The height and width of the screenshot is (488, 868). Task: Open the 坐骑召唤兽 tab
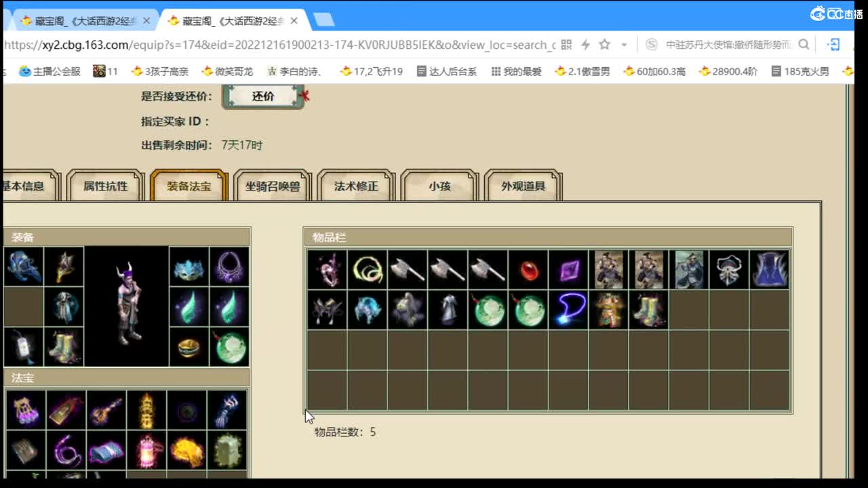coord(273,186)
